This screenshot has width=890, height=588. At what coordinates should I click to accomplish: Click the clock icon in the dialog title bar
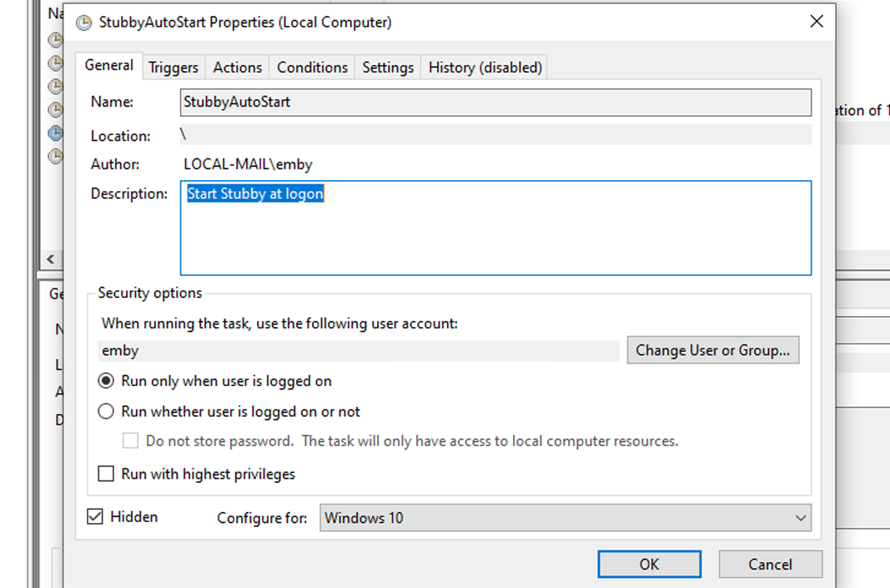click(x=83, y=23)
